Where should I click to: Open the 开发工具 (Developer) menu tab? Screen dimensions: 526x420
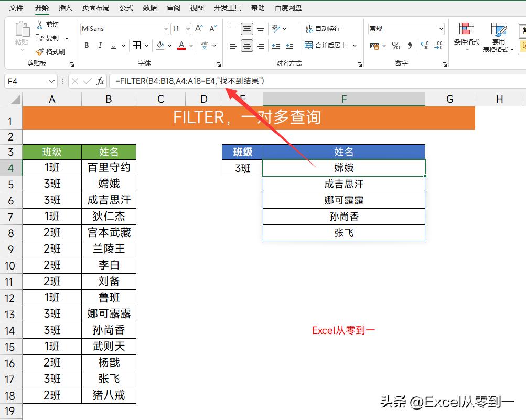[227, 7]
